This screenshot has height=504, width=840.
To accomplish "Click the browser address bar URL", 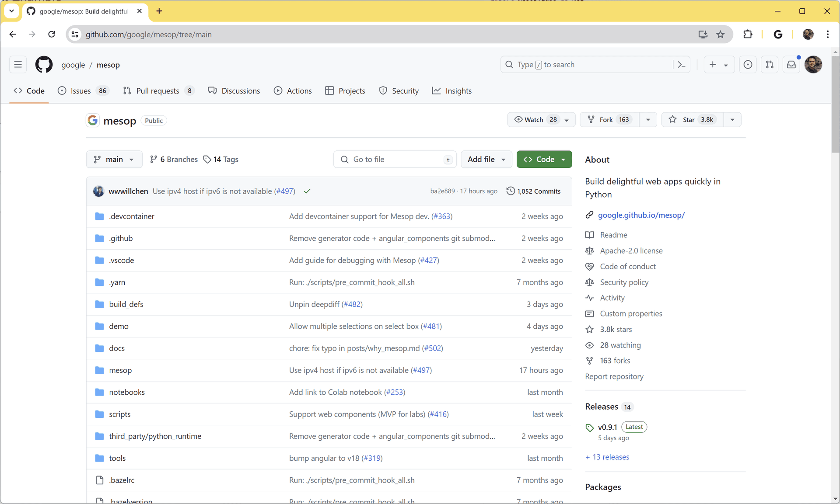I will (148, 34).
